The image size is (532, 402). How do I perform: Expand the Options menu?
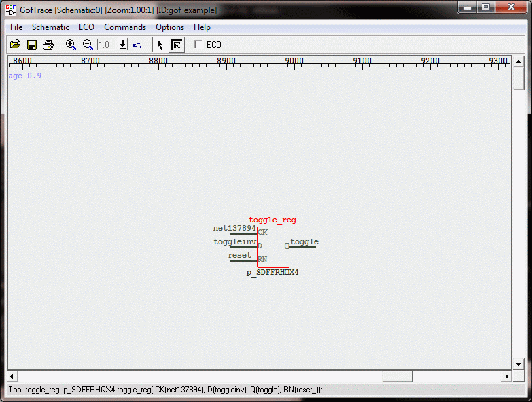[x=170, y=27]
